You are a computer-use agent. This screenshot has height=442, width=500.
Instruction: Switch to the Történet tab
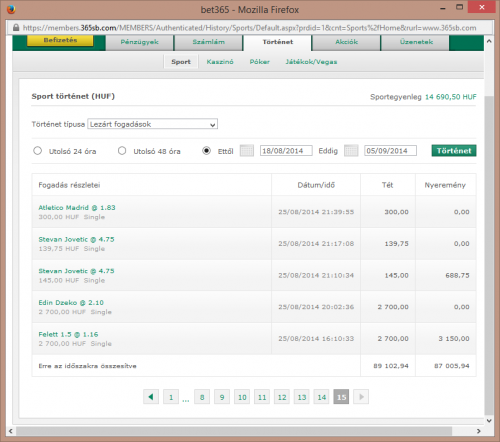pyautogui.click(x=277, y=43)
